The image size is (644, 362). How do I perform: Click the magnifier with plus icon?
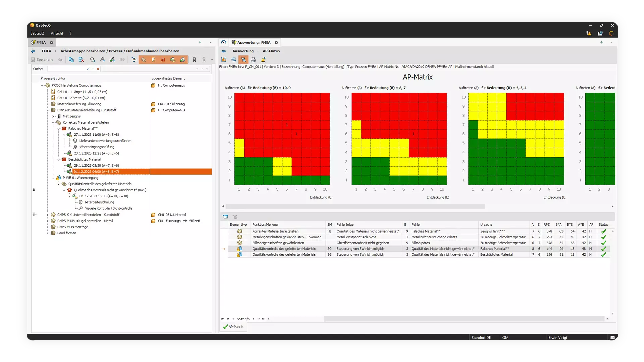pos(103,60)
